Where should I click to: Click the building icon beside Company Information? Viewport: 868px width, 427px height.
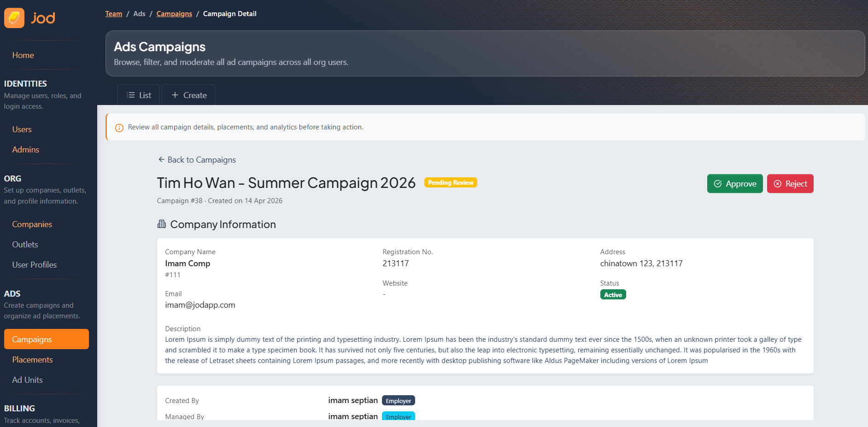coord(162,224)
